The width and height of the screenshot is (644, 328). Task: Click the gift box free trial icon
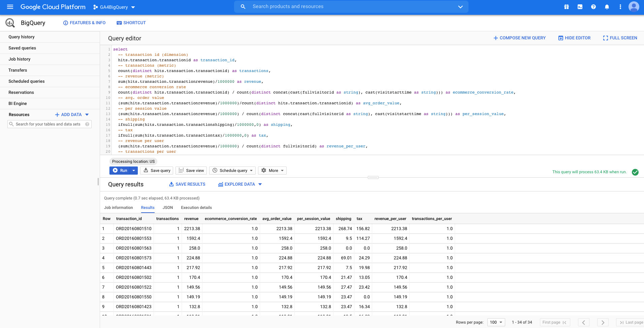click(x=567, y=7)
